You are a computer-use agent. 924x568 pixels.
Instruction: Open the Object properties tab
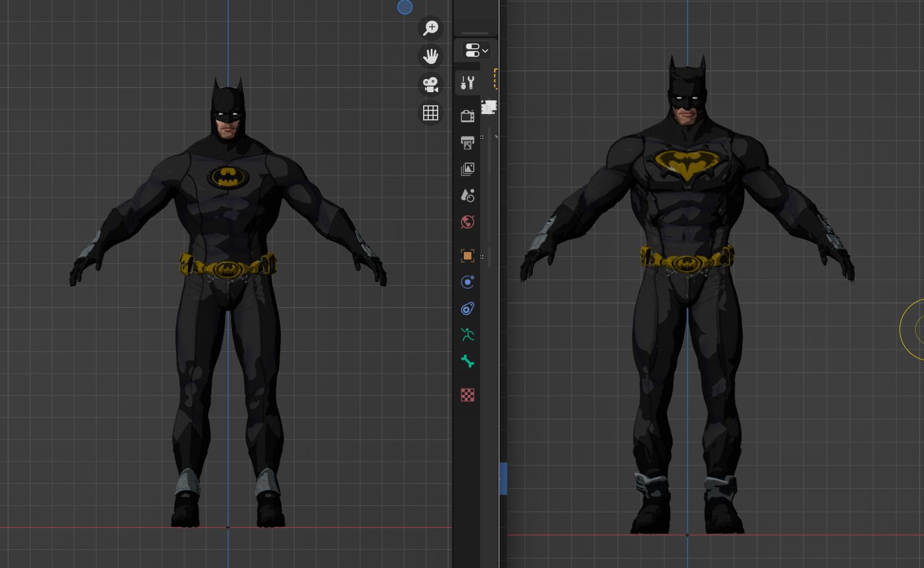point(468,256)
